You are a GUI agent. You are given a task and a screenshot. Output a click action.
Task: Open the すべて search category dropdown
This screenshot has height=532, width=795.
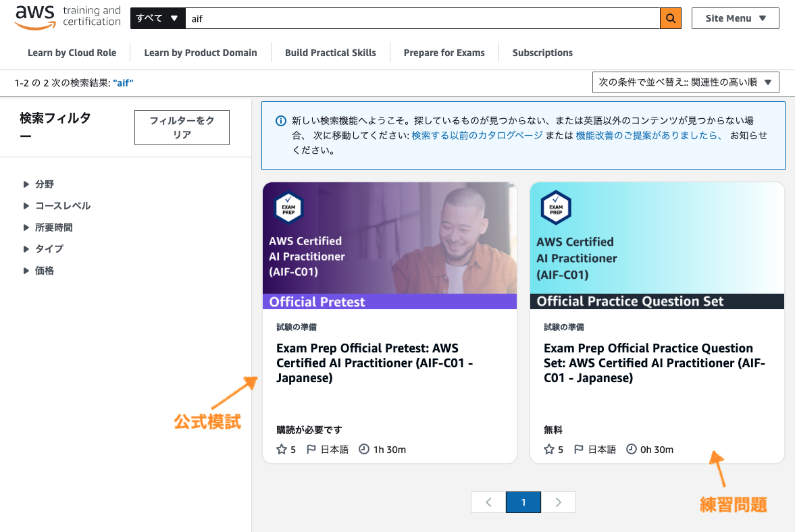click(x=157, y=18)
